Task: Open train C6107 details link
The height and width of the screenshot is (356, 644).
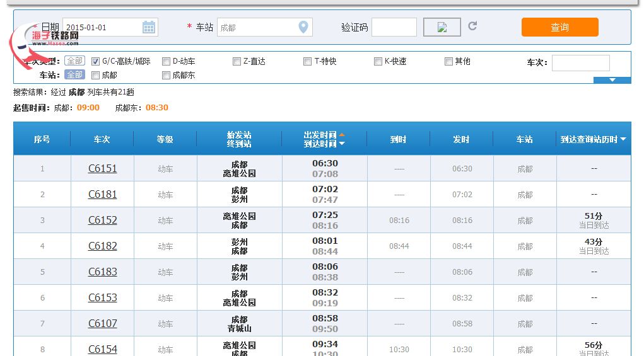Action: [102, 324]
